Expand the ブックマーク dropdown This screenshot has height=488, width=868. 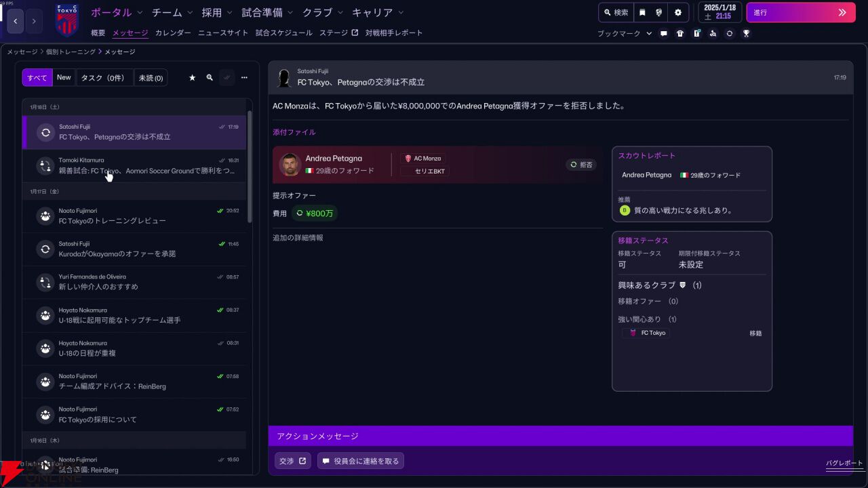point(625,33)
